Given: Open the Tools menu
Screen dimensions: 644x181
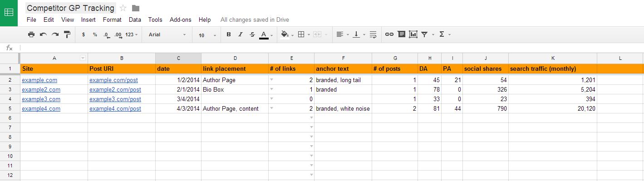Looking at the screenshot, I should click(x=155, y=20).
